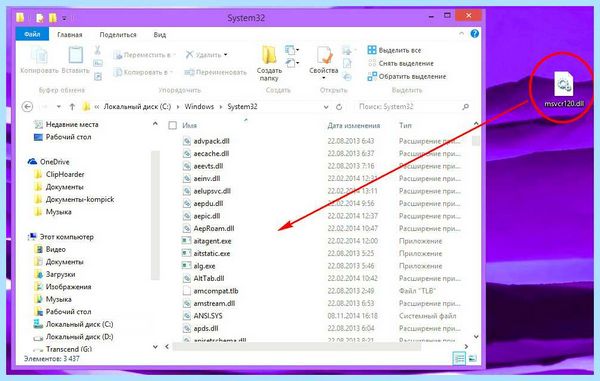Open Видео in navigation pane
This screenshot has width=600, height=381.
click(50, 249)
